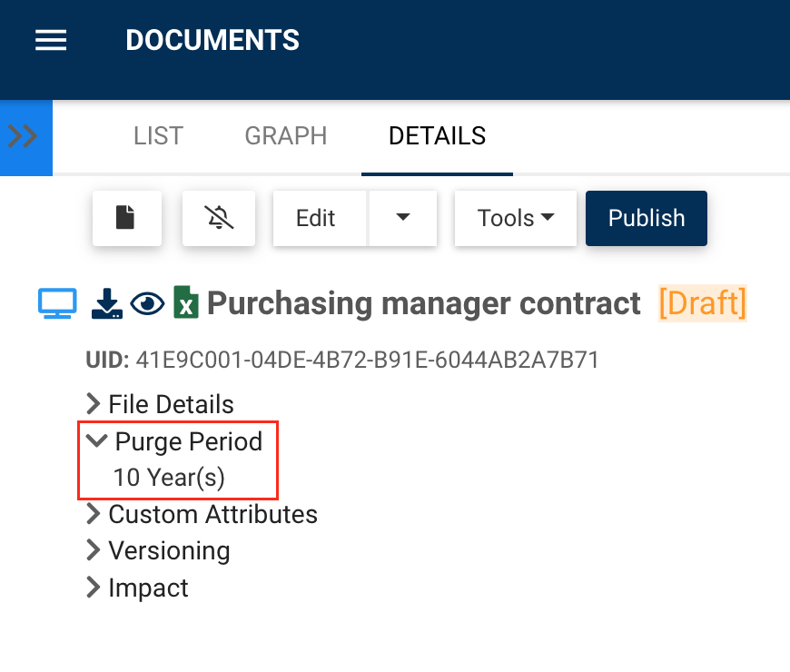Open the Edit dropdown arrow
The width and height of the screenshot is (790, 672).
point(403,218)
